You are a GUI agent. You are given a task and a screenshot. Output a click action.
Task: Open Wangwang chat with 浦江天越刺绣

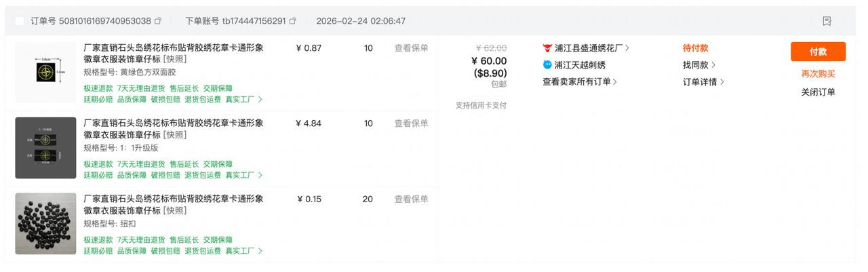pos(547,65)
